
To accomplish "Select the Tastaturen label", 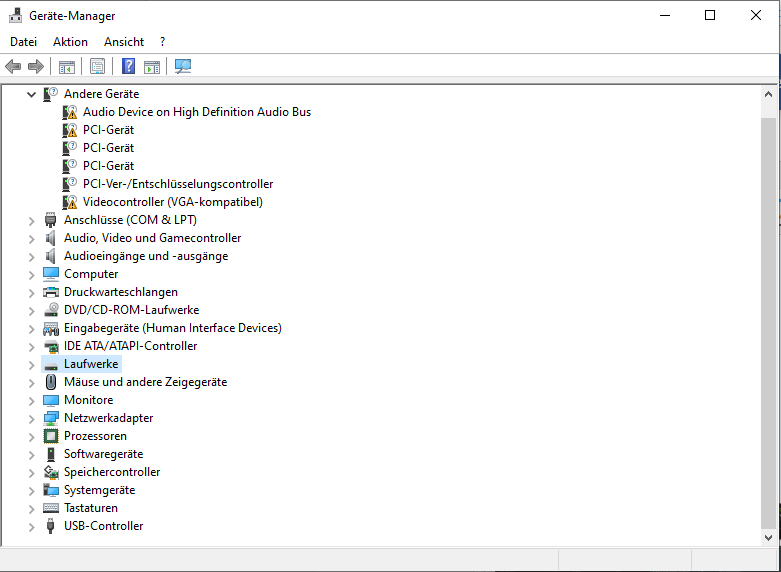I will (91, 508).
